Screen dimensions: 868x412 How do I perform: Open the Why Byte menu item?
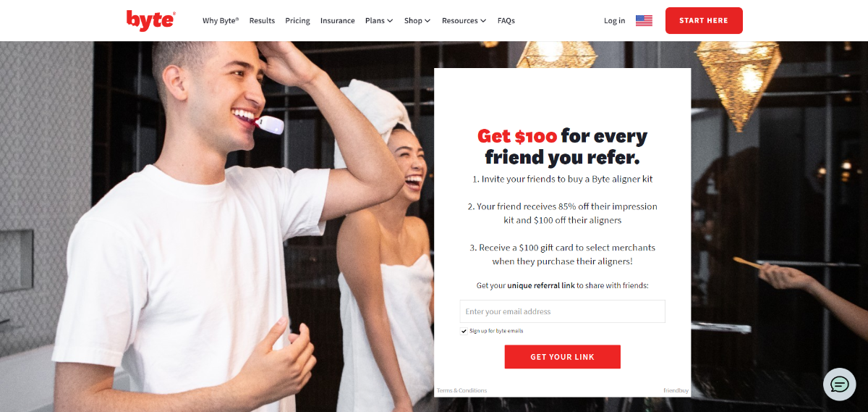221,21
